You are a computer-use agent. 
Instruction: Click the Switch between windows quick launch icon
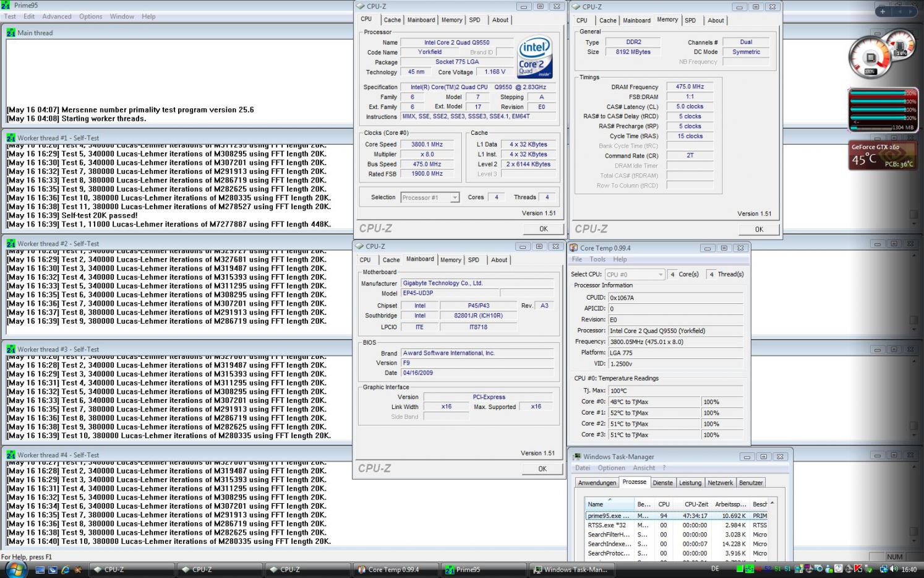(53, 569)
